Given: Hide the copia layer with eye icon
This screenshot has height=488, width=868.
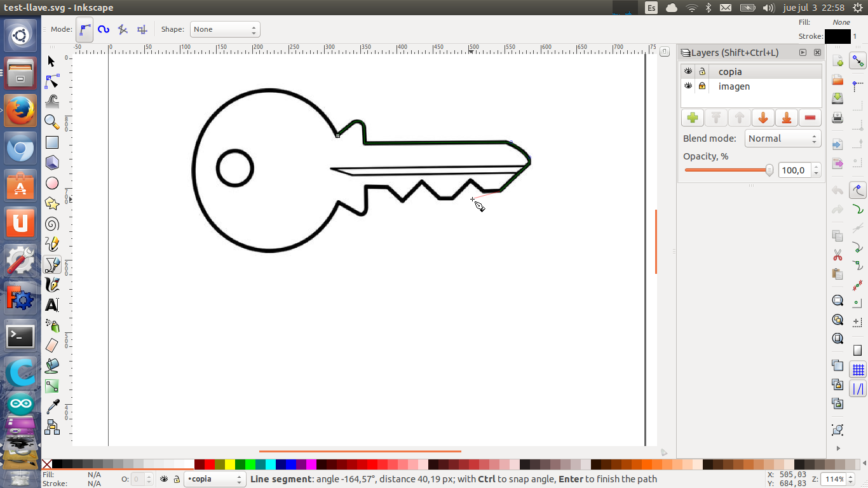Looking at the screenshot, I should pos(688,71).
